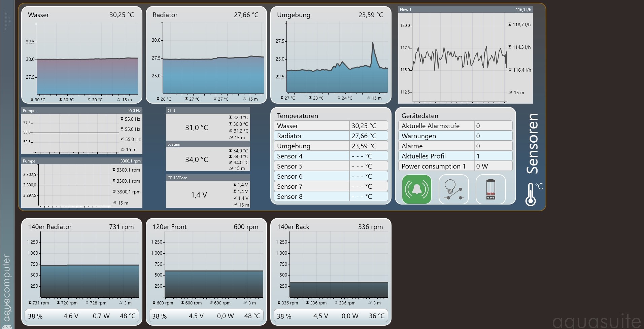Open the Radiator temperature chart
The height and width of the screenshot is (329, 644).
(206, 55)
